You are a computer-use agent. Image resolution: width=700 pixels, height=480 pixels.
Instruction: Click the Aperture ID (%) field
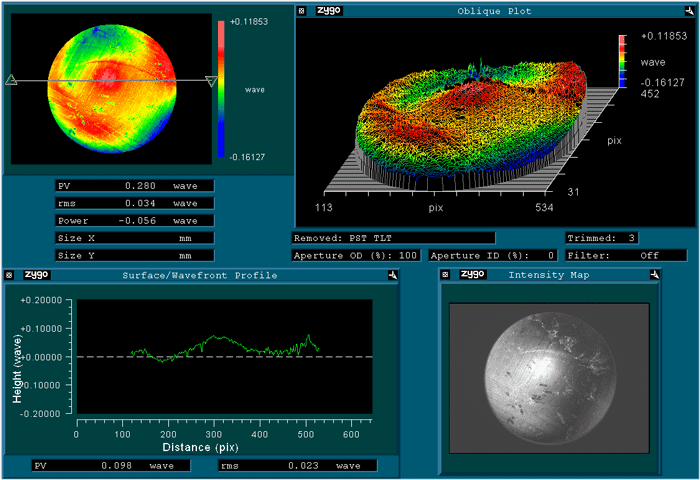(494, 256)
